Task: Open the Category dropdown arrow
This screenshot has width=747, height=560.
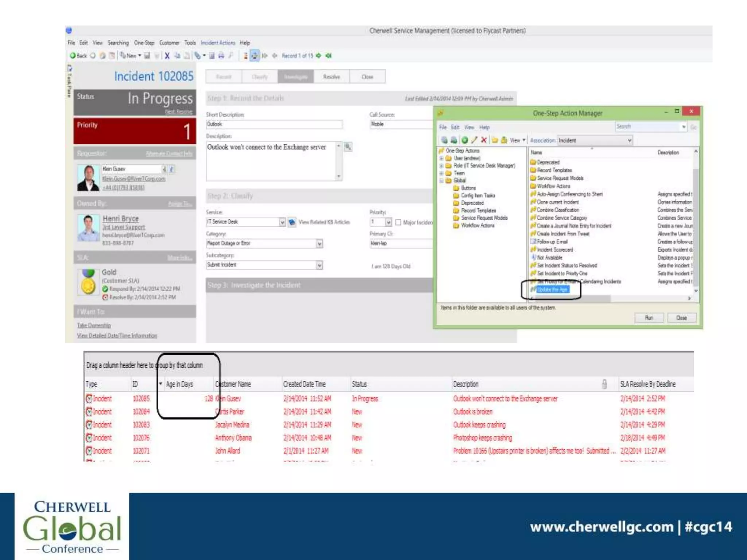Action: coord(320,244)
